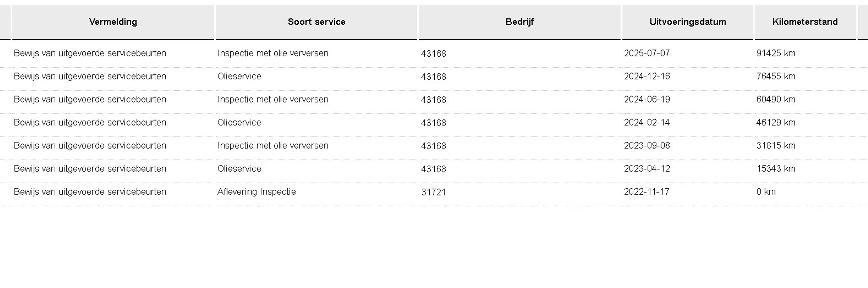Click the Aflevering Inspectie service entry

tap(257, 192)
